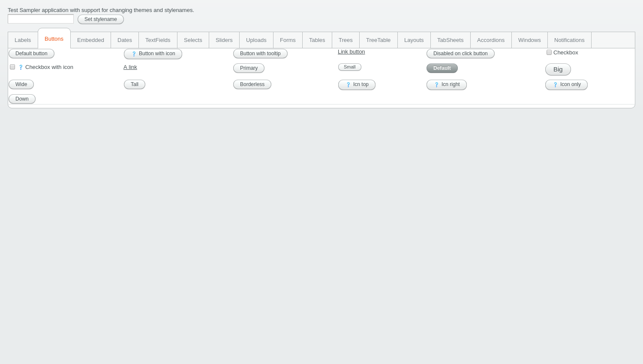The width and height of the screenshot is (643, 364).
Task: Open the 'A link' hyperlink
Action: pyautogui.click(x=130, y=67)
